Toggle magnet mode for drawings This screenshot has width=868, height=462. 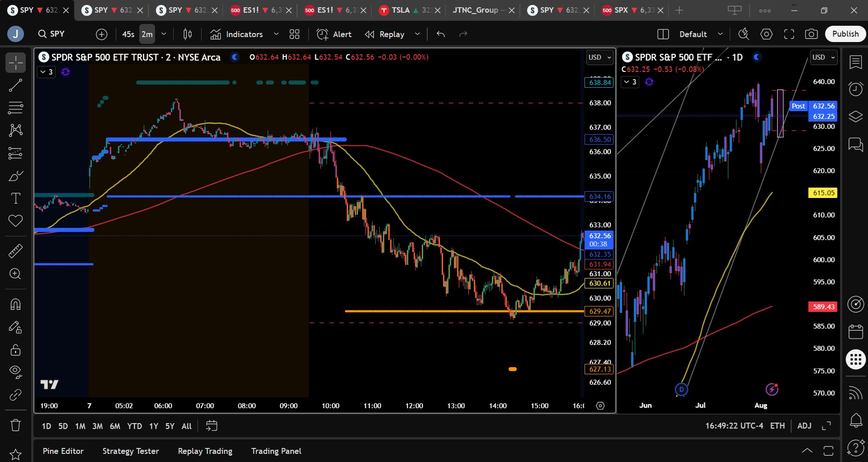click(x=15, y=304)
